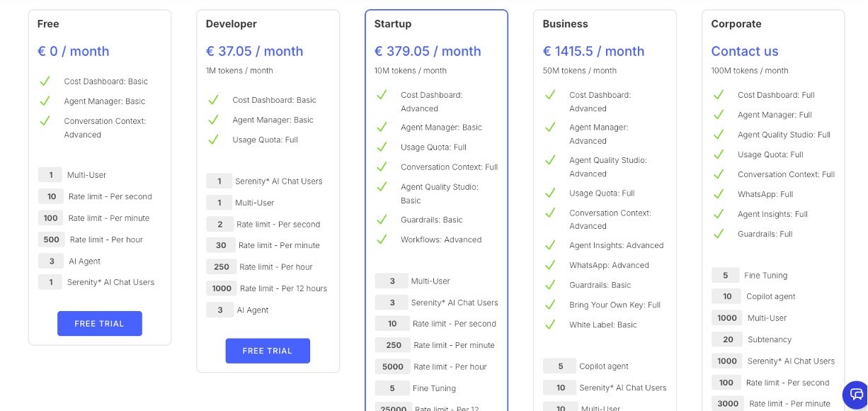Click the Corporate 'Contact us' link
The width and height of the screenshot is (868, 411).
click(x=744, y=51)
